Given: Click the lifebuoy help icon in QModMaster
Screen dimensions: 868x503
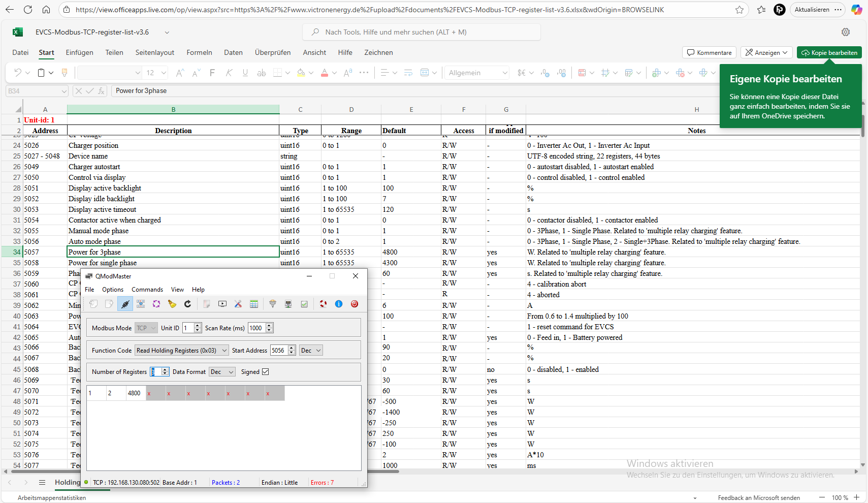Looking at the screenshot, I should pyautogui.click(x=323, y=304).
